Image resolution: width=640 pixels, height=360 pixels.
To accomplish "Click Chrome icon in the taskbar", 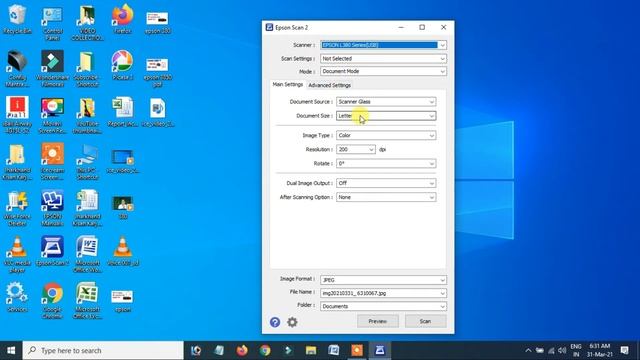I will point(265,350).
